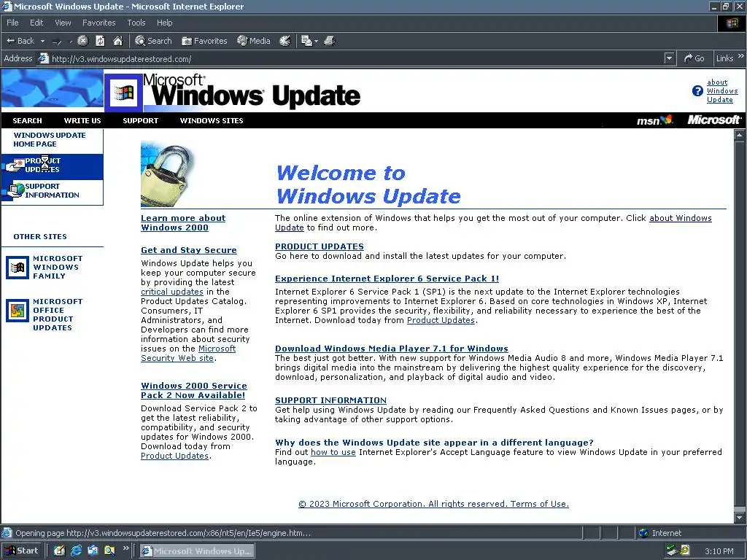Click the Support Information globe icon
The width and height of the screenshot is (747, 560).
pyautogui.click(x=16, y=190)
